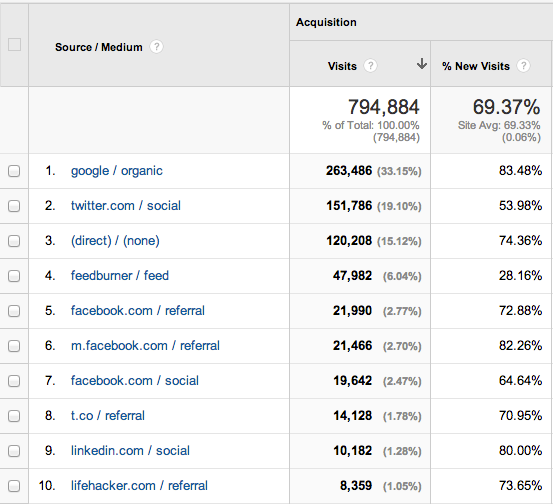This screenshot has height=504, width=553.
Task: Click the 83.48% new visits cell
Action: pos(520,171)
